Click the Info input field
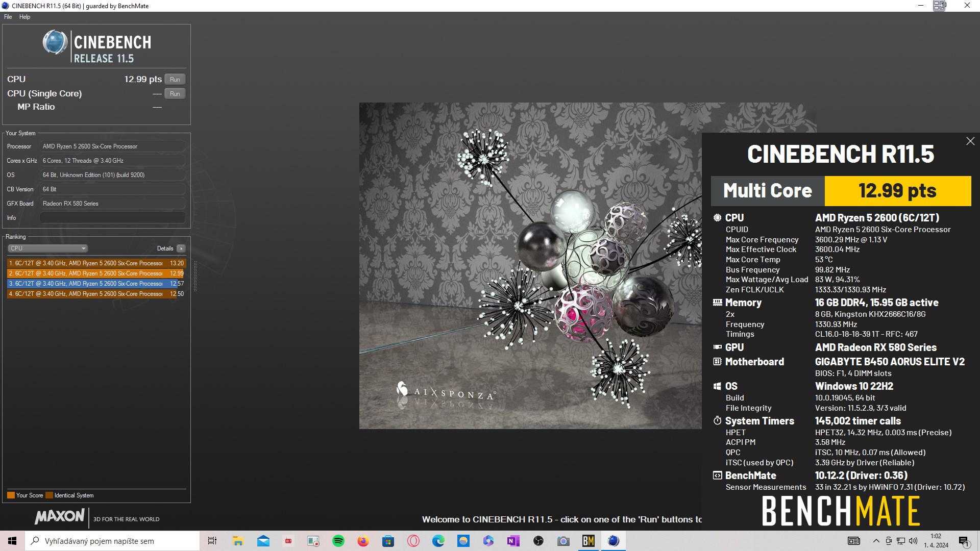The width and height of the screenshot is (980, 551). coord(112,218)
